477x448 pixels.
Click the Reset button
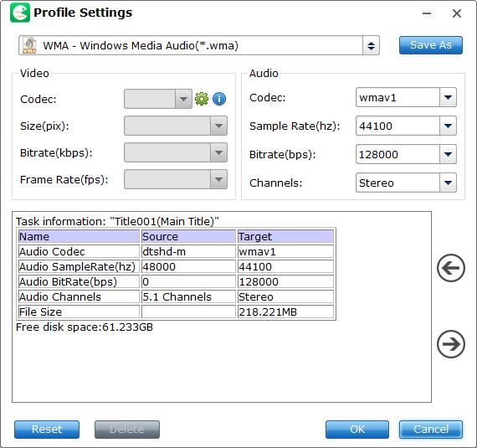coord(47,430)
